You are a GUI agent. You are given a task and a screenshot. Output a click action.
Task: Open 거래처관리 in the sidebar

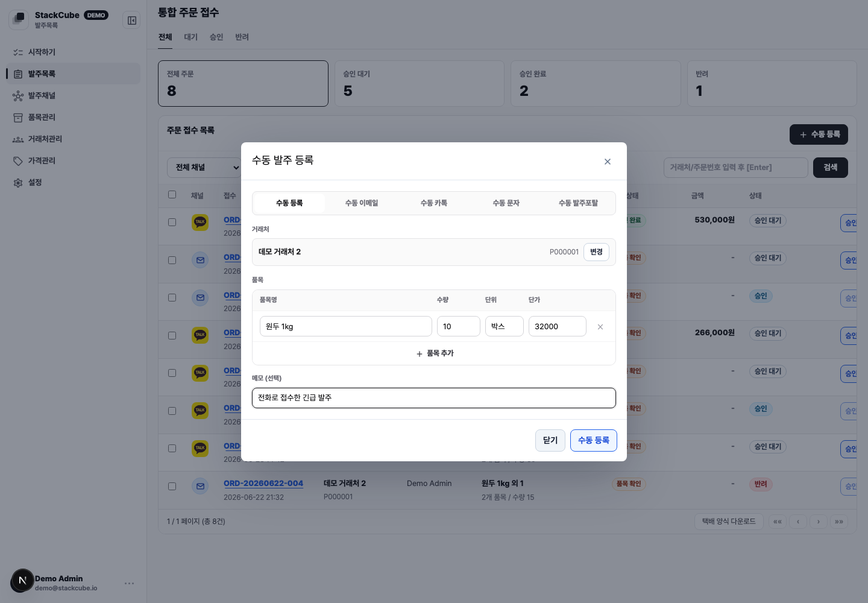coord(73,139)
